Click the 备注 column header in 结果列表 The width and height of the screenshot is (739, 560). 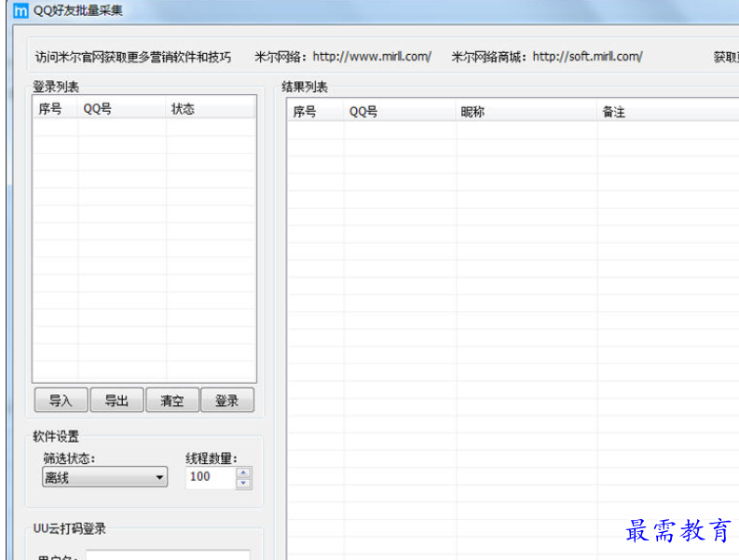pyautogui.click(x=668, y=111)
